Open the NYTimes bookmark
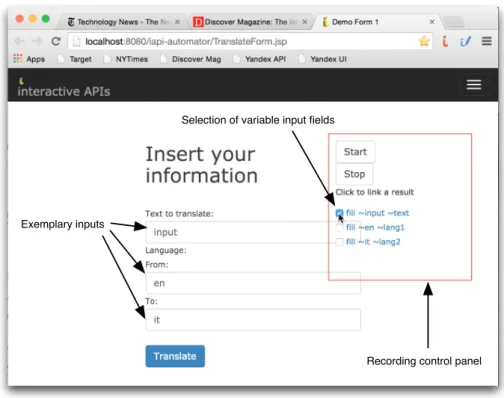Image resolution: width=504 pixels, height=398 pixels. (x=126, y=59)
